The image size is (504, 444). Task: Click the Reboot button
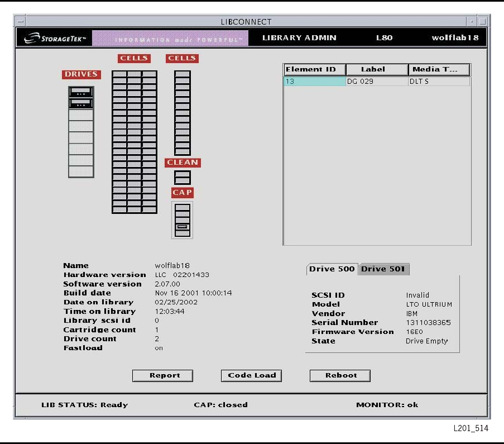340,375
